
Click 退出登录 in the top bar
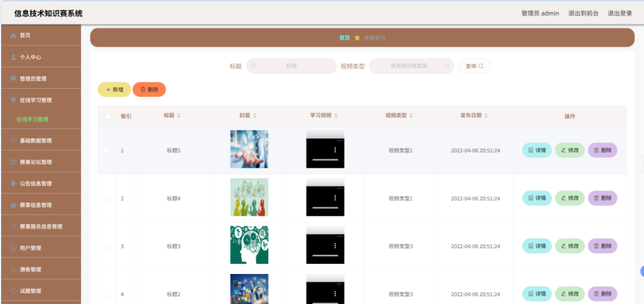(620, 13)
